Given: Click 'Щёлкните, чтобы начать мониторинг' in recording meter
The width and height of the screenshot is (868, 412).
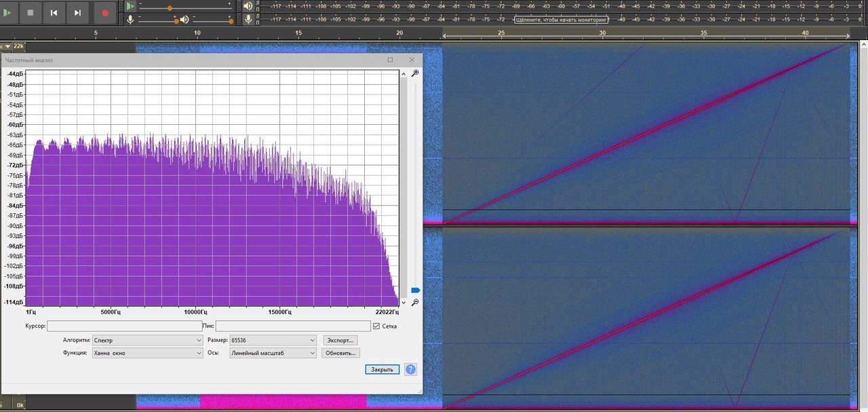Looking at the screenshot, I should 560,20.
